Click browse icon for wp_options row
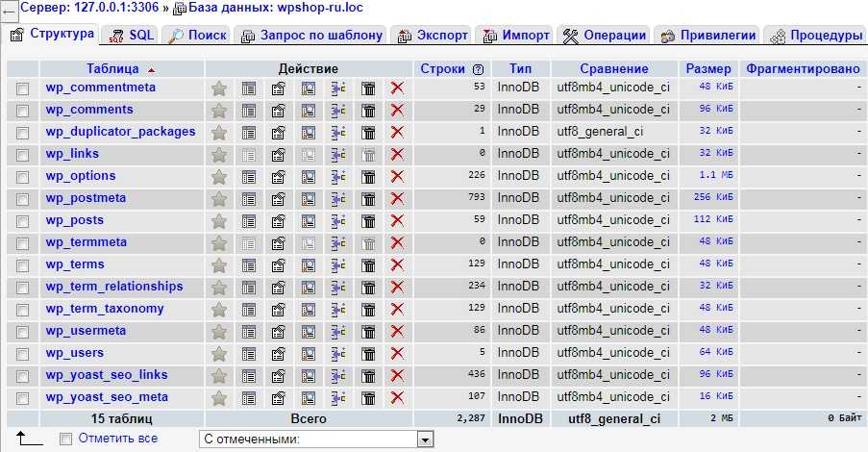 point(249,176)
